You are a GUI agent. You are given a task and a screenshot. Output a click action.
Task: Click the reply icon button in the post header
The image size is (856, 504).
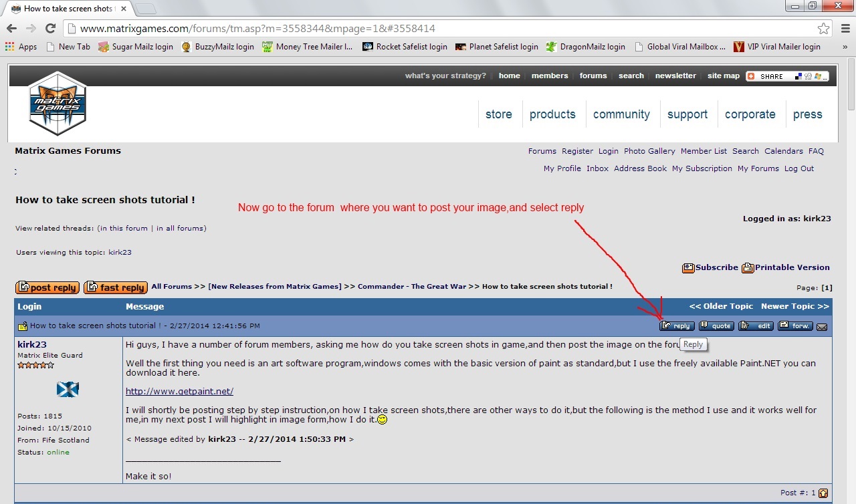click(x=677, y=326)
